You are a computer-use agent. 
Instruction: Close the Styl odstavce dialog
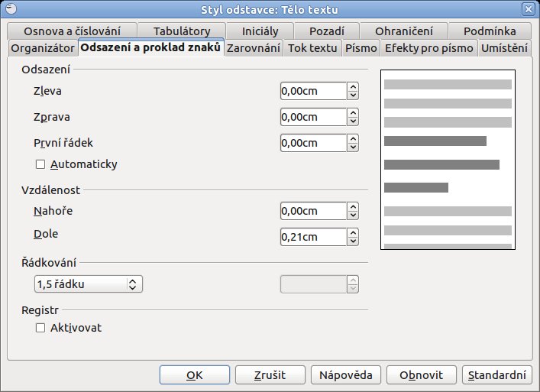pyautogui.click(x=529, y=8)
